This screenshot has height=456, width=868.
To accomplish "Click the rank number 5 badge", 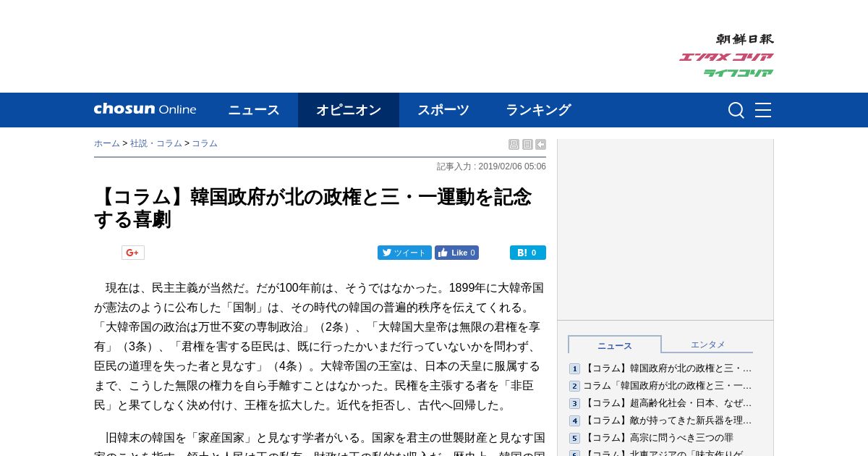I will click(574, 439).
